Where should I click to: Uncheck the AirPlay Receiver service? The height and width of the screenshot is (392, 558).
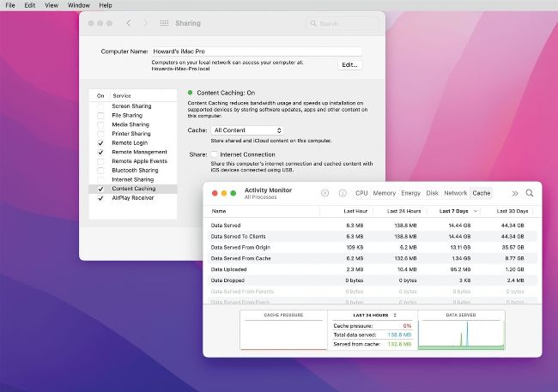click(100, 197)
